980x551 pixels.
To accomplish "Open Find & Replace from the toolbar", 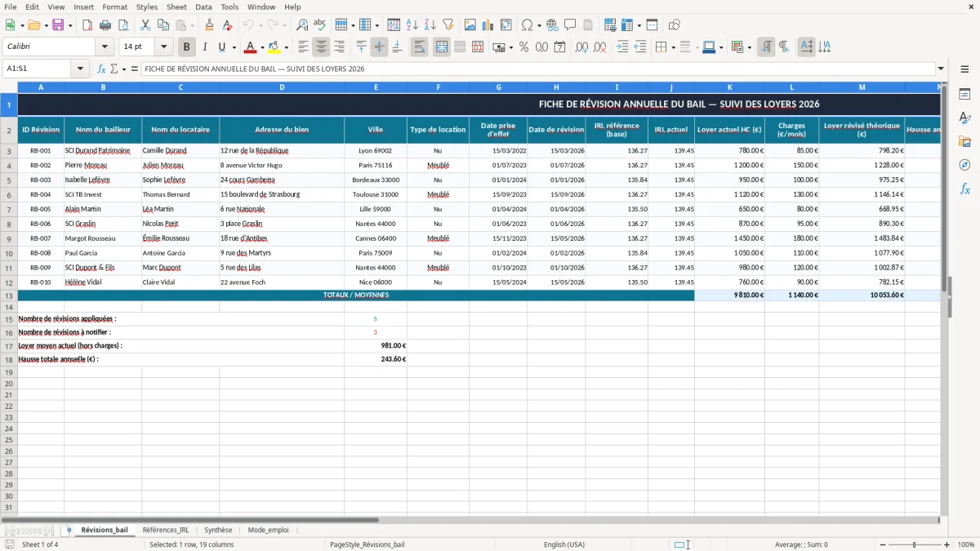I will pos(302,25).
